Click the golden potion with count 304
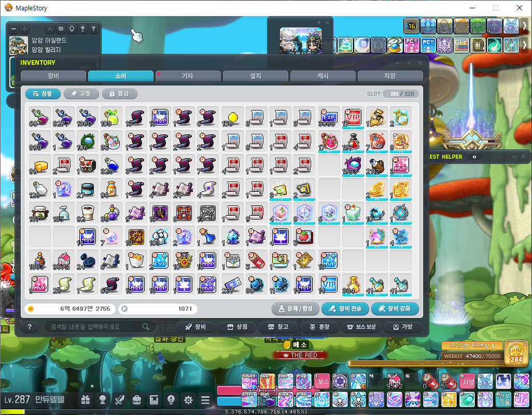Image resolution: width=532 pixels, height=415 pixels. click(x=353, y=284)
